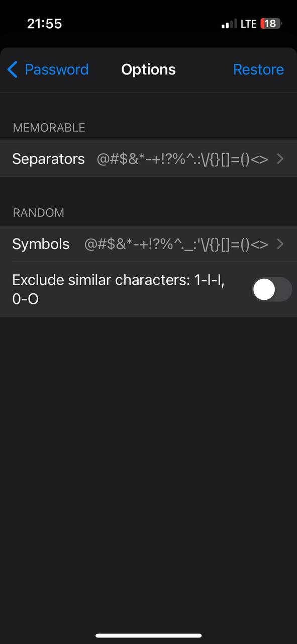Expand Separators using its right chevron
Viewport: 297px width, 644px height.
[280, 159]
